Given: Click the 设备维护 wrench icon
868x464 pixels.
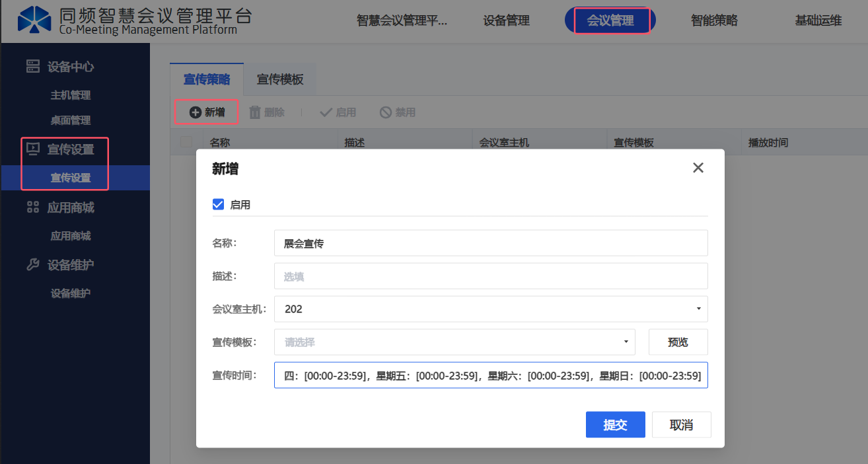Looking at the screenshot, I should pyautogui.click(x=32, y=265).
